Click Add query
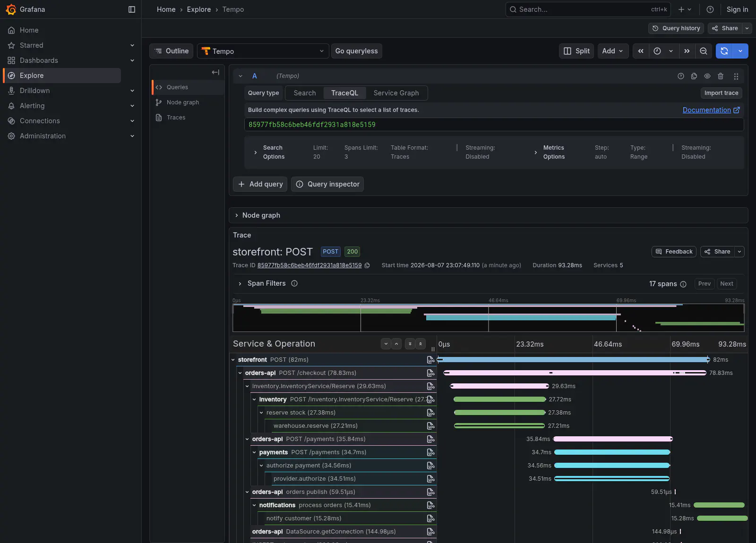The width and height of the screenshot is (756, 543). pyautogui.click(x=260, y=184)
